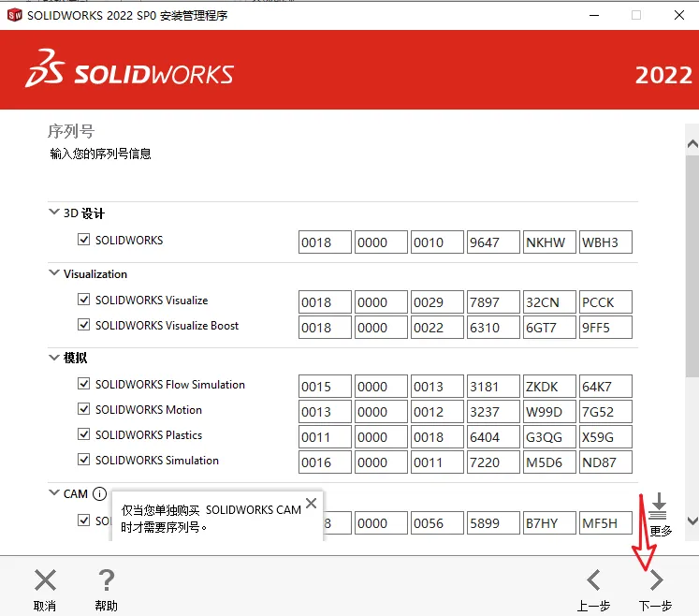Click the scrollbar up arrow

click(x=692, y=143)
